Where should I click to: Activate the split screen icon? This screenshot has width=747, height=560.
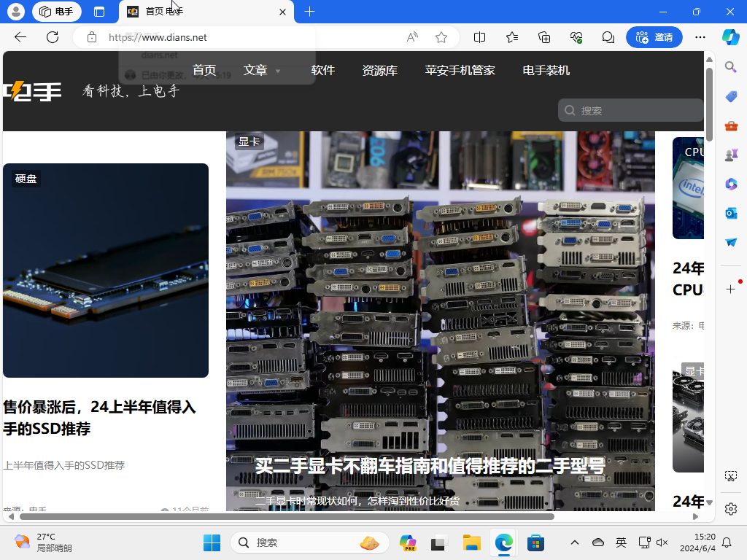tap(479, 37)
